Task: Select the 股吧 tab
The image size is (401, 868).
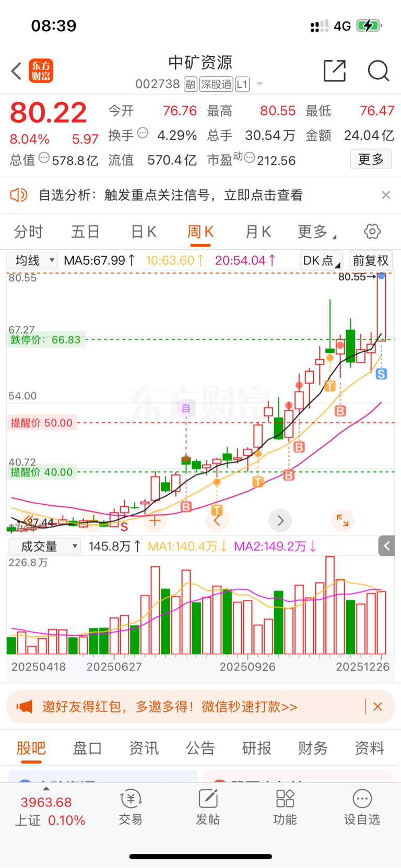Action: point(31,748)
